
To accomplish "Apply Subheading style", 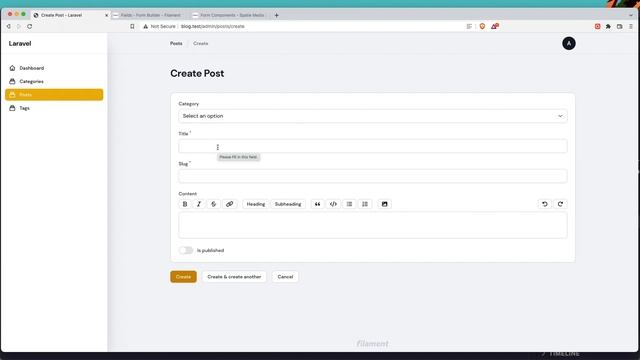I will click(288, 204).
